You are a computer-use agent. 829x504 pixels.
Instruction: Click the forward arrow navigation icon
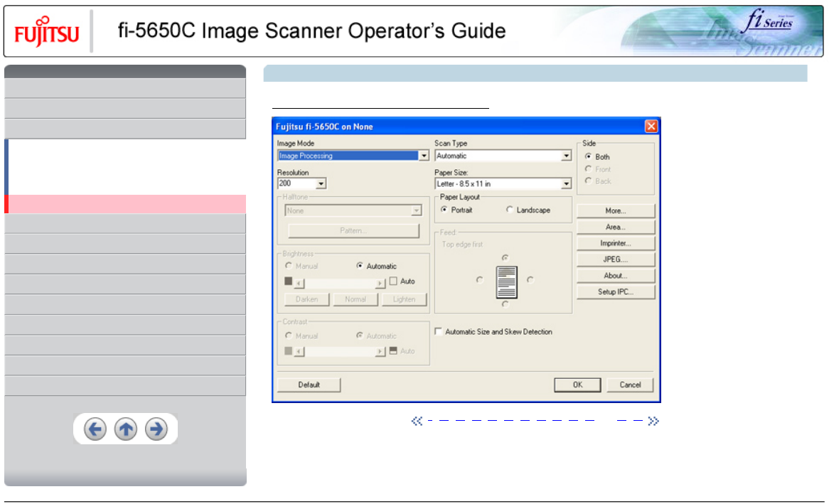(x=156, y=429)
